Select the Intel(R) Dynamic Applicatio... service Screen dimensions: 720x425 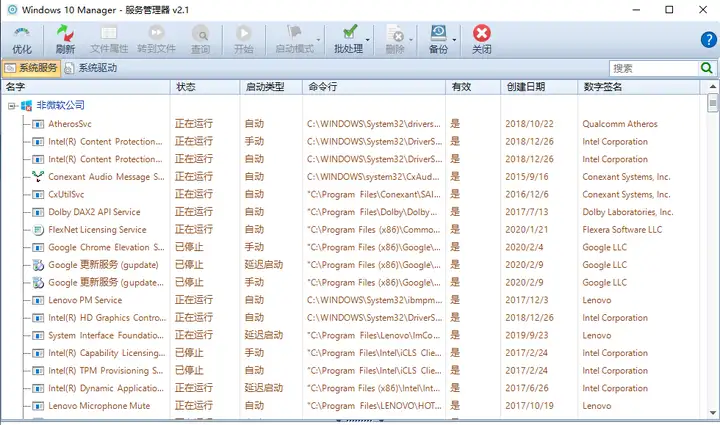pyautogui.click(x=106, y=388)
